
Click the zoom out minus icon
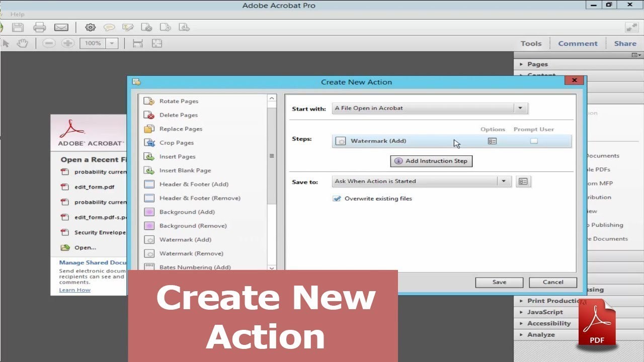[49, 43]
